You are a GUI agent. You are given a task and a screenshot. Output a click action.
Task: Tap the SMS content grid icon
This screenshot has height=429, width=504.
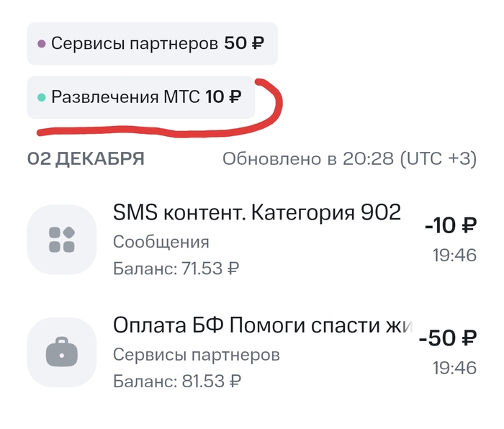[x=61, y=240]
